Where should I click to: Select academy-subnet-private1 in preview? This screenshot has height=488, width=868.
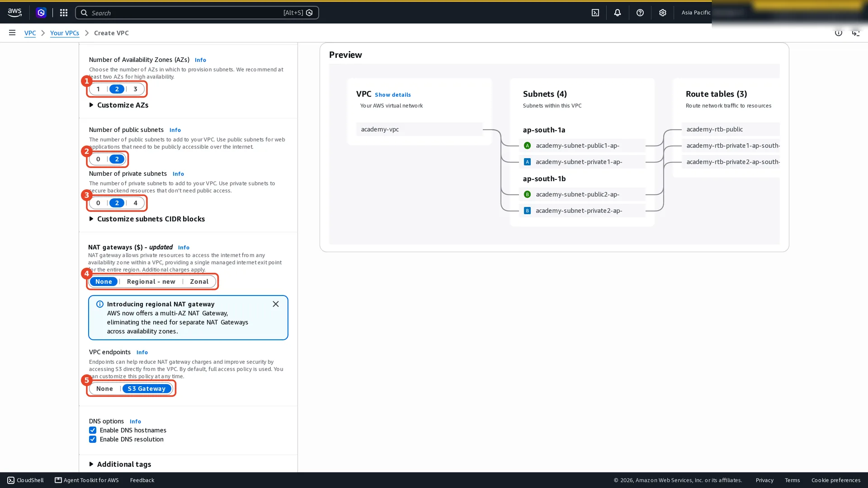tap(582, 162)
